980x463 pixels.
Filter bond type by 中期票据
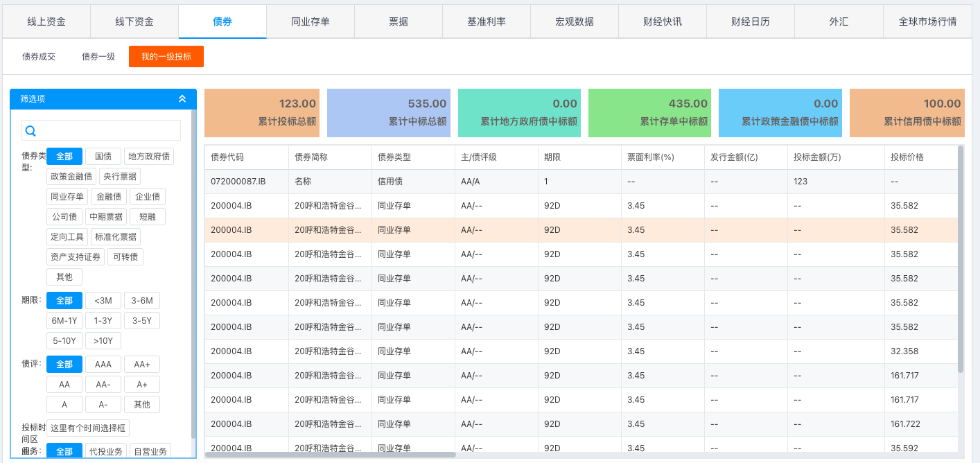[106, 217]
